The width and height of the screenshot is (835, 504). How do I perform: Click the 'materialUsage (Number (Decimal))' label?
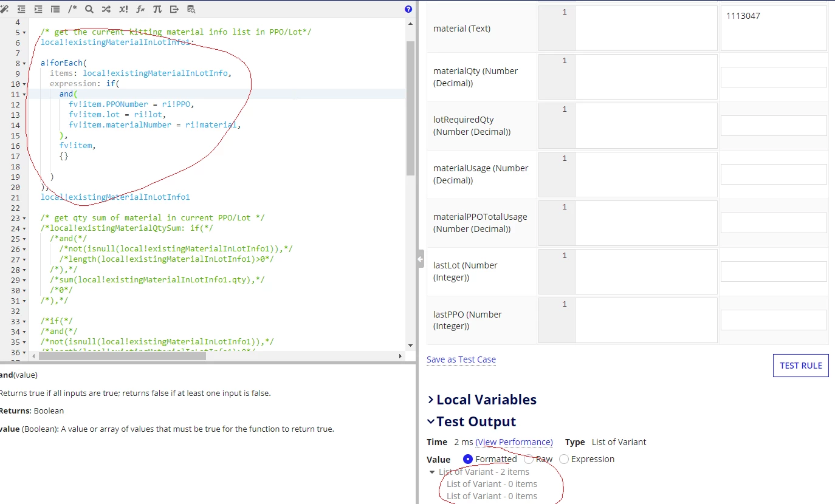[x=481, y=174]
